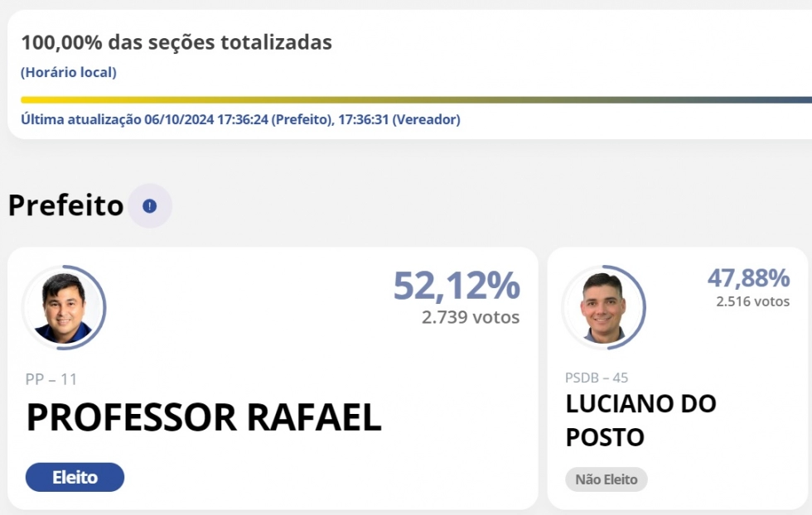
Task: Click the PP – 11 party label
Action: coord(51,379)
